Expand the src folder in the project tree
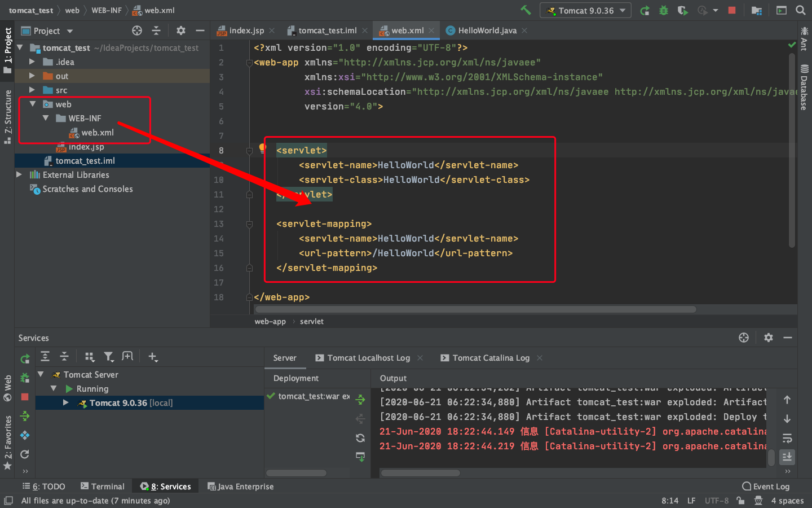 [x=32, y=90]
